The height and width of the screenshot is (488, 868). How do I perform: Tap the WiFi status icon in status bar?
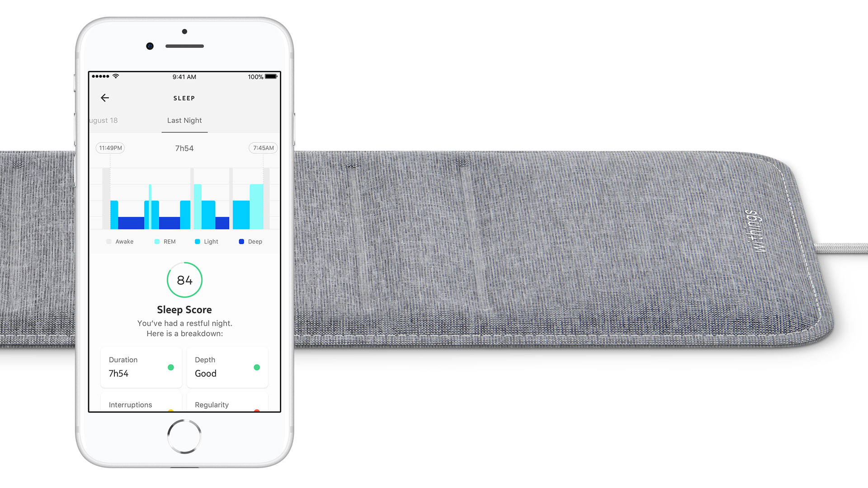pos(118,76)
